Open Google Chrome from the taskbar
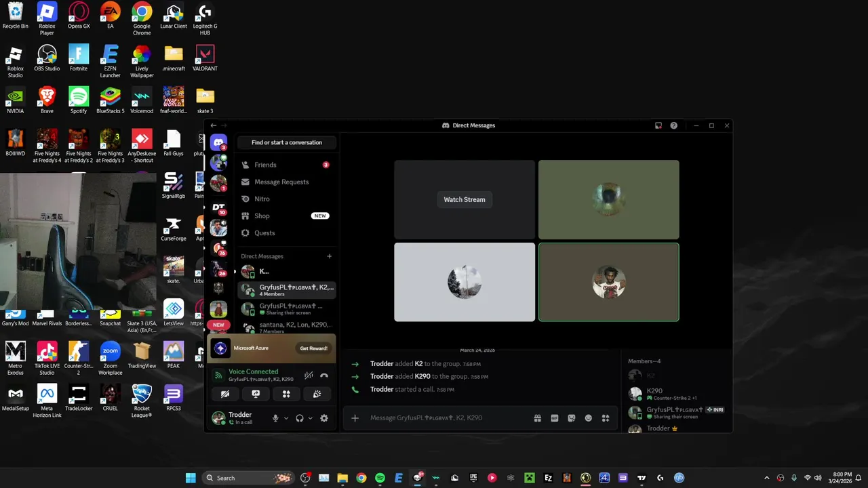868x488 pixels. (361, 478)
